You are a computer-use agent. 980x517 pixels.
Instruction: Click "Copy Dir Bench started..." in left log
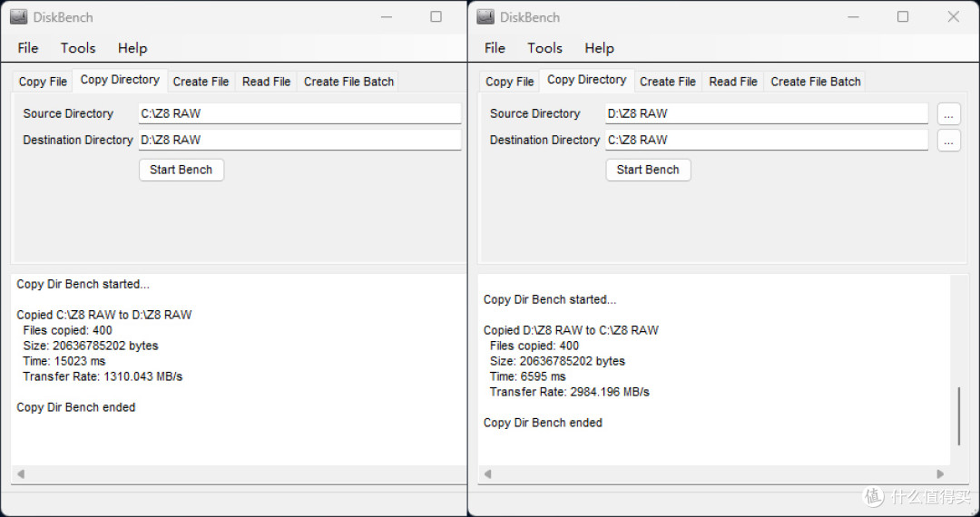pyautogui.click(x=83, y=284)
